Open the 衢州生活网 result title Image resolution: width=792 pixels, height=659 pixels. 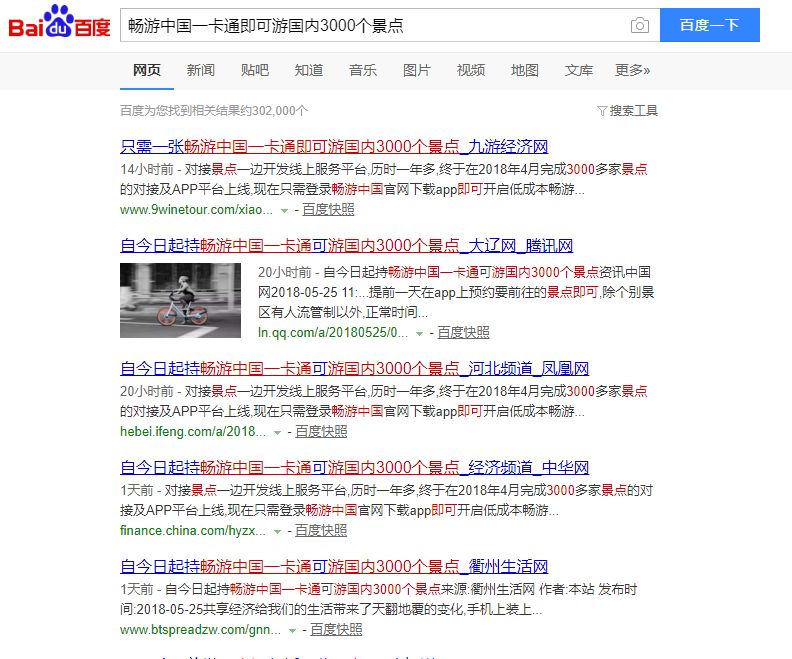(334, 566)
